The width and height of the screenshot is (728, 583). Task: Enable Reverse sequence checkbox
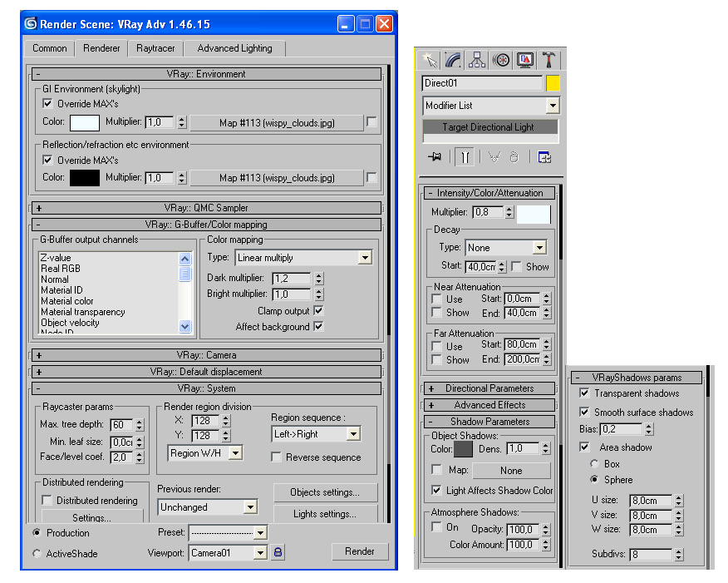point(276,457)
